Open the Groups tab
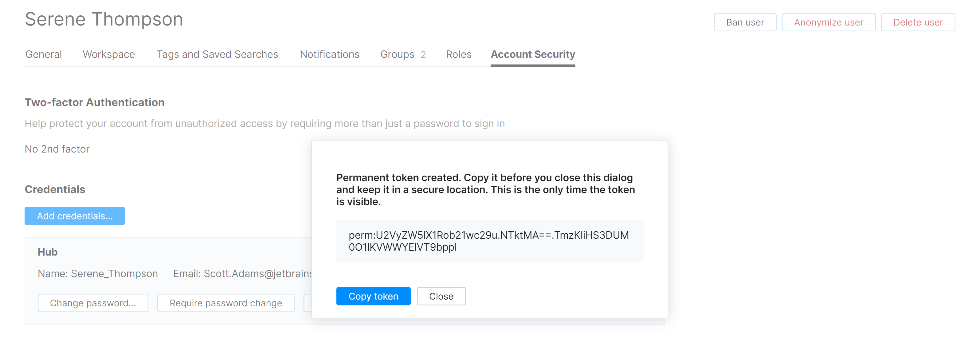 coord(397,54)
